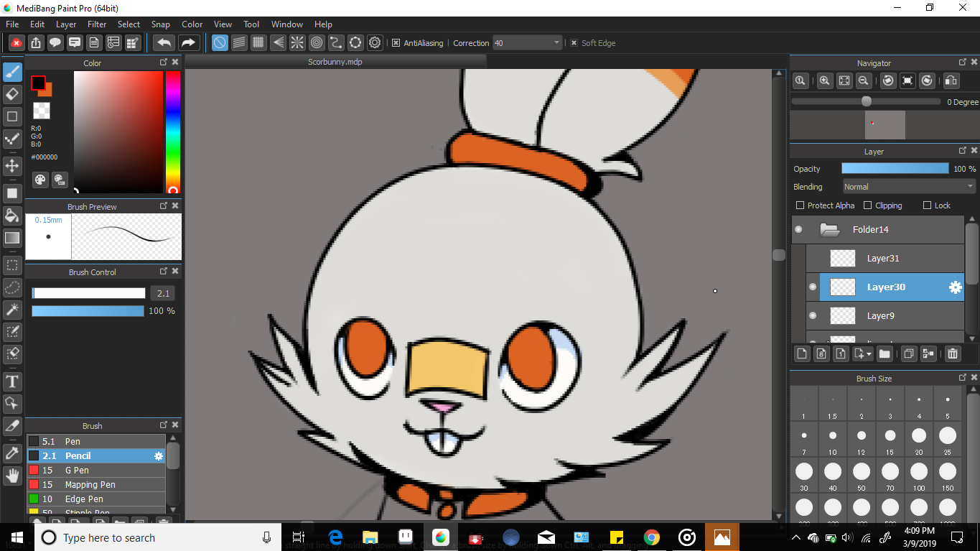
Task: Toggle the AntiAliasing checkbox
Action: [x=396, y=43]
